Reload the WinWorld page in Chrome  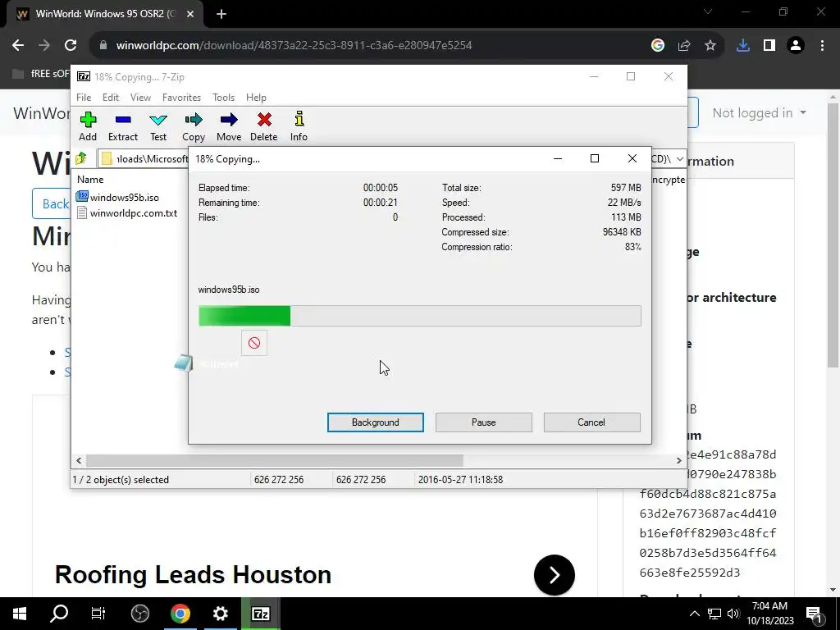click(x=71, y=46)
